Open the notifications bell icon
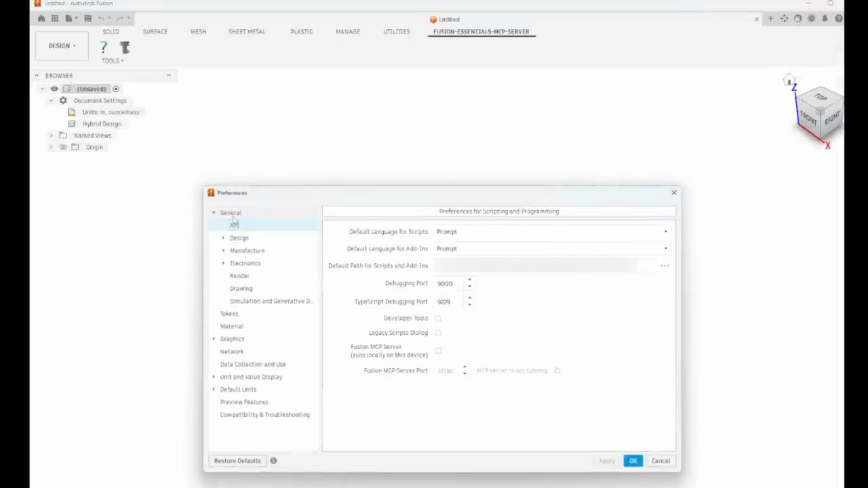 (x=825, y=19)
